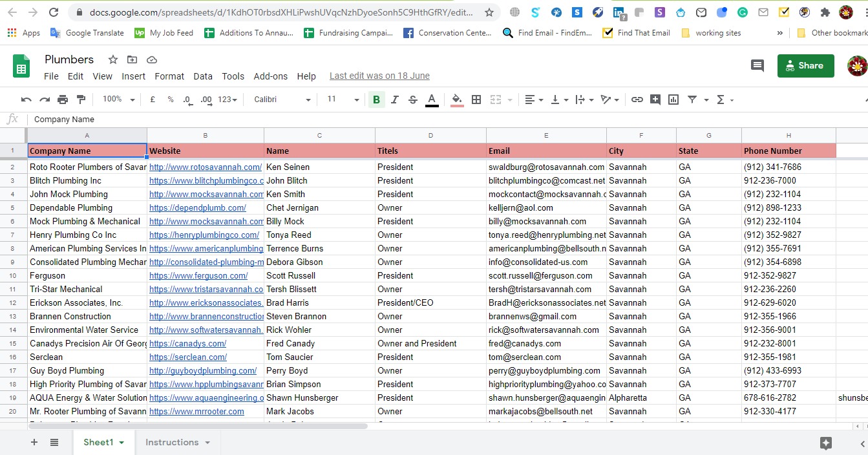Open the text color picker
This screenshot has height=455, width=868.
432,100
